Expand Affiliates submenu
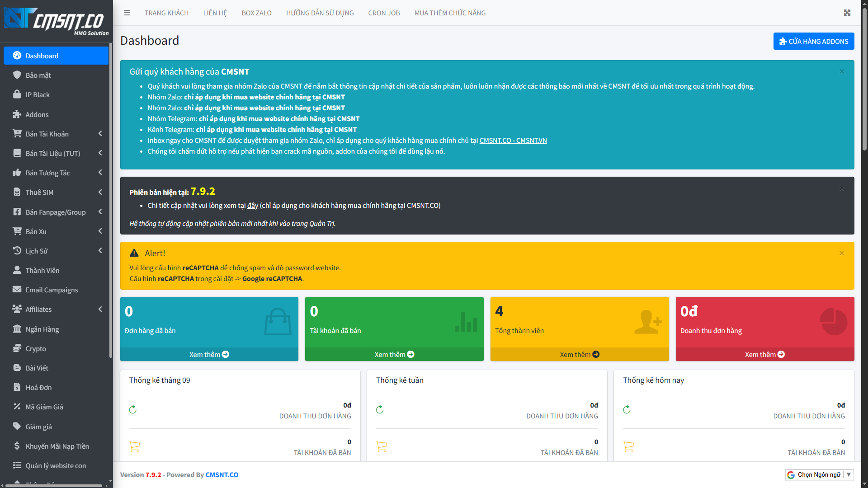Image resolution: width=868 pixels, height=488 pixels. (100, 309)
